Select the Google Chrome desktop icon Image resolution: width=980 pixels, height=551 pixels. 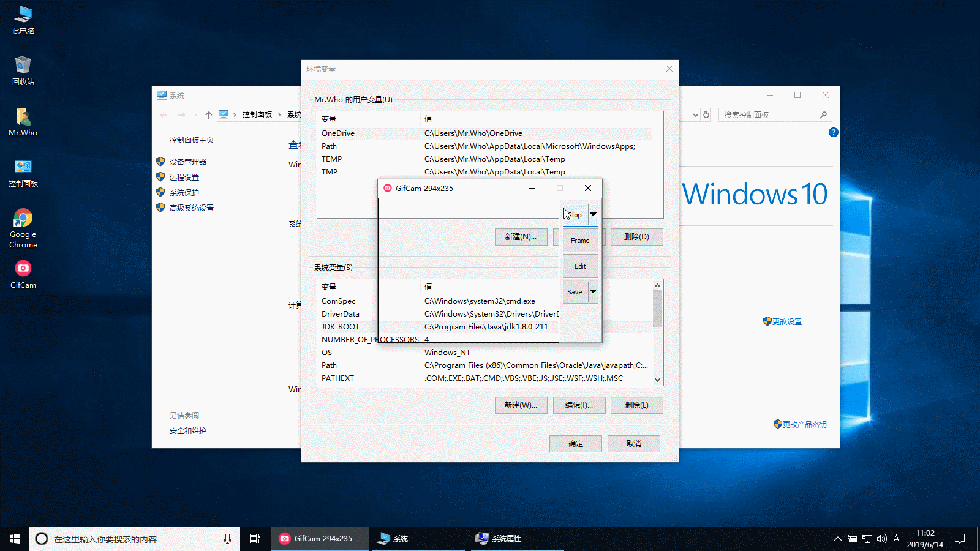click(x=23, y=228)
